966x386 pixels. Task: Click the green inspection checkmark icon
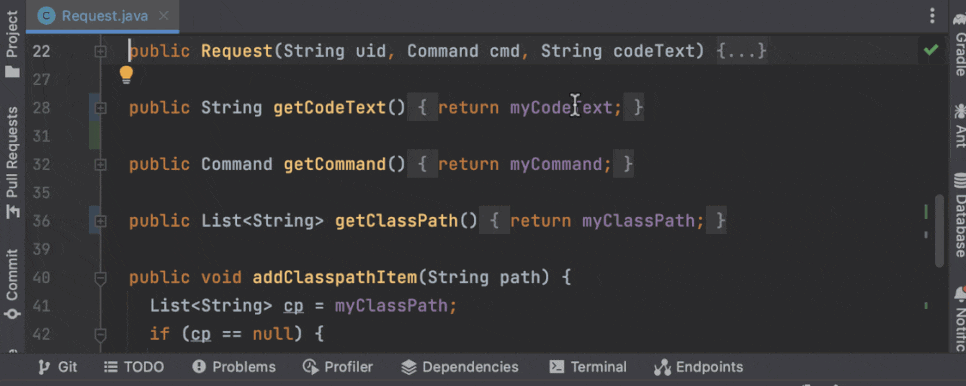tap(931, 50)
